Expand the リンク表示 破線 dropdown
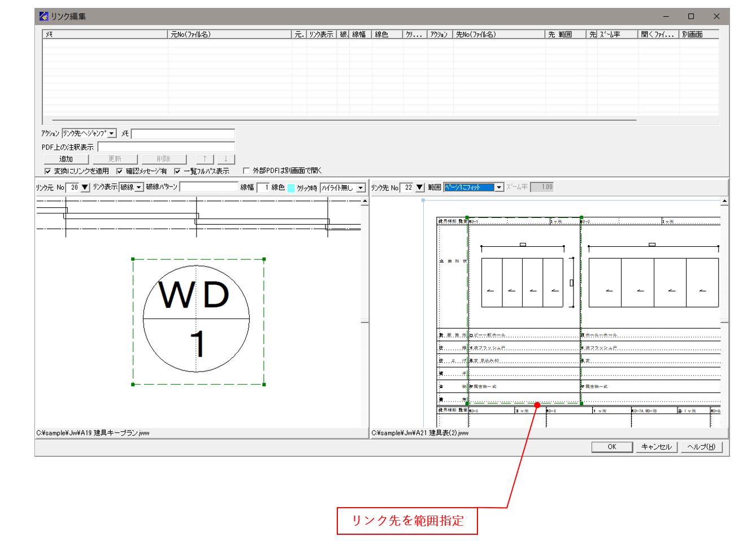756x541 pixels. [139, 187]
